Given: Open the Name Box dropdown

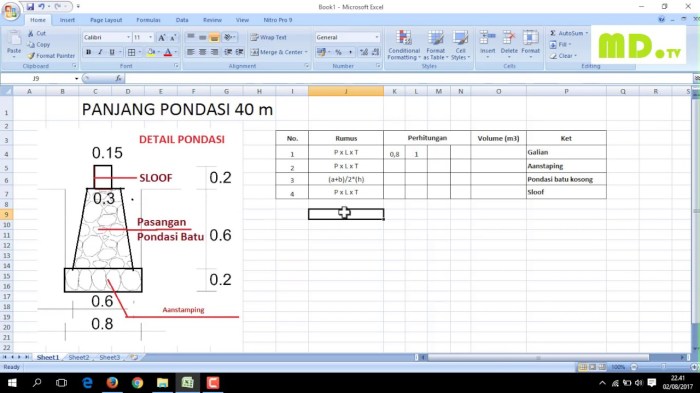Looking at the screenshot, I should [76, 79].
